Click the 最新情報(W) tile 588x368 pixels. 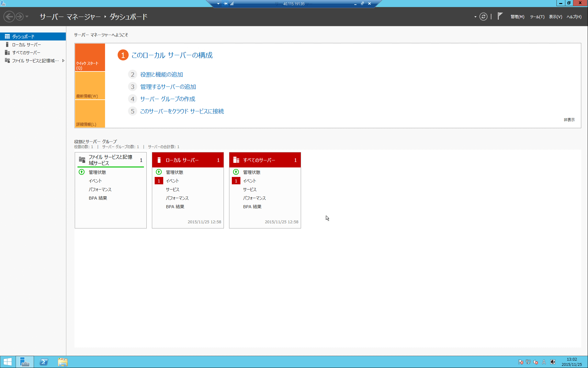90,86
